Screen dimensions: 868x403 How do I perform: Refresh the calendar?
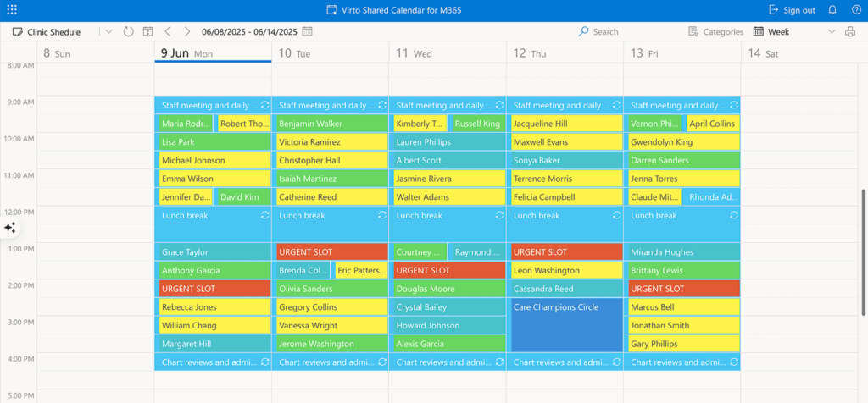129,31
